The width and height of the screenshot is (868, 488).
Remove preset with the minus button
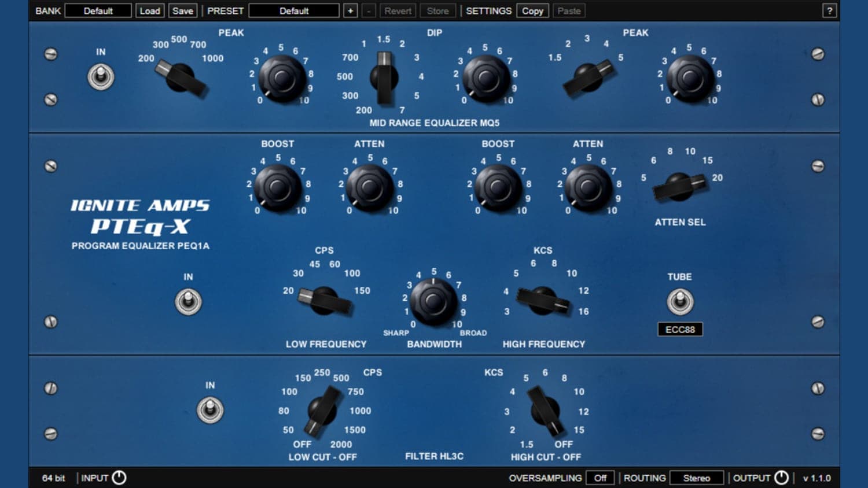pyautogui.click(x=369, y=10)
